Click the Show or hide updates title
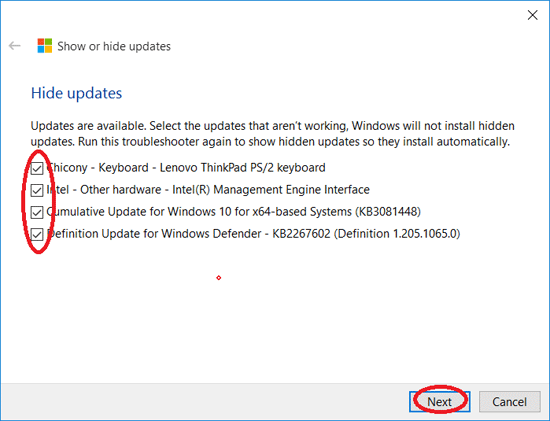This screenshot has width=550, height=421. click(x=114, y=46)
